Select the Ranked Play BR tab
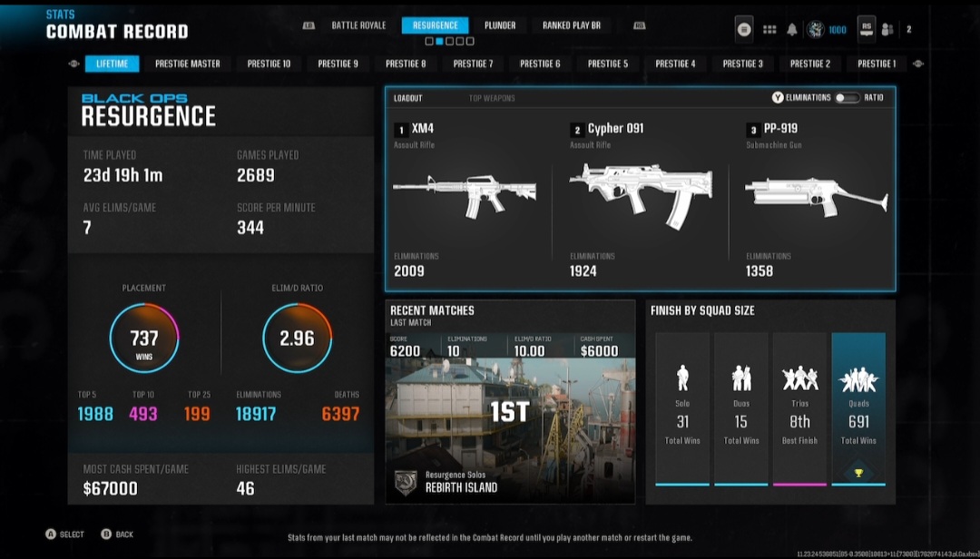The height and width of the screenshot is (559, 980). [572, 25]
